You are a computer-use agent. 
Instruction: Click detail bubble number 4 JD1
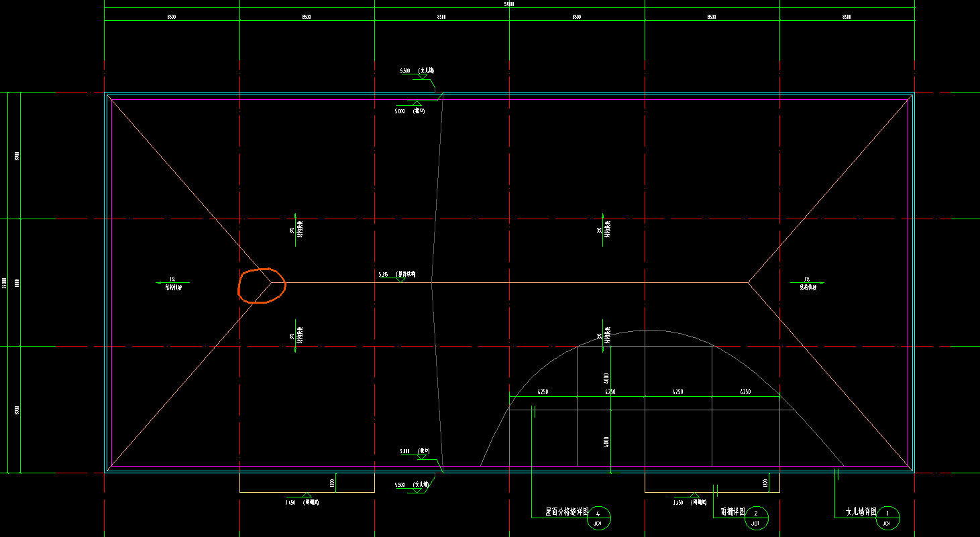(x=598, y=518)
